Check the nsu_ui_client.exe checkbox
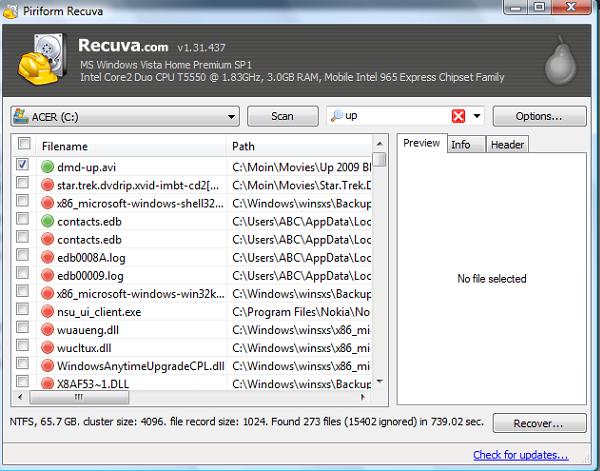 point(23,309)
